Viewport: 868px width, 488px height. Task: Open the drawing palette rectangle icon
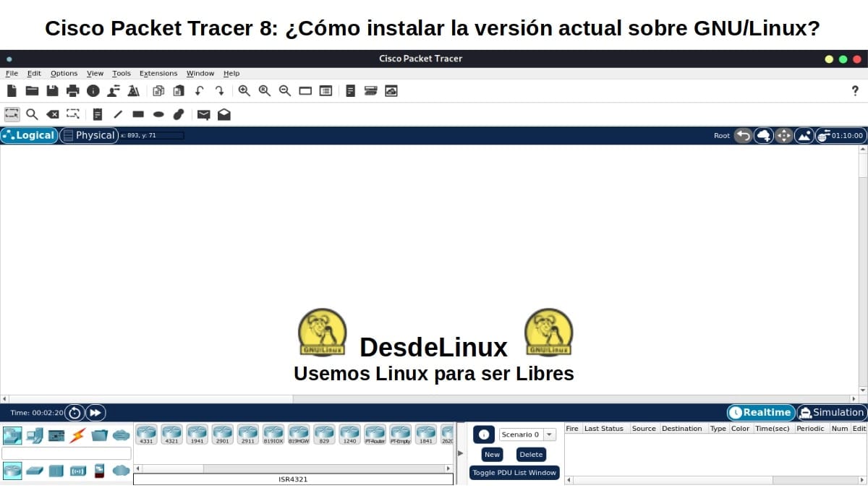pos(305,90)
